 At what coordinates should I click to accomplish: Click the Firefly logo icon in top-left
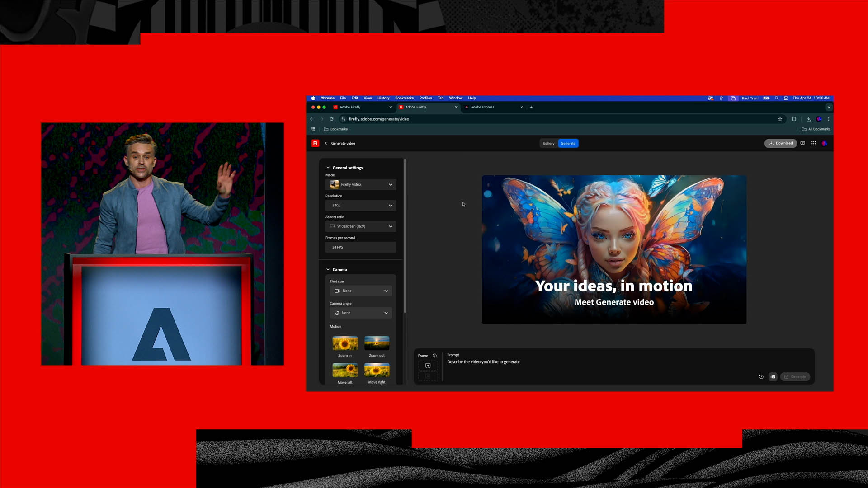click(315, 143)
